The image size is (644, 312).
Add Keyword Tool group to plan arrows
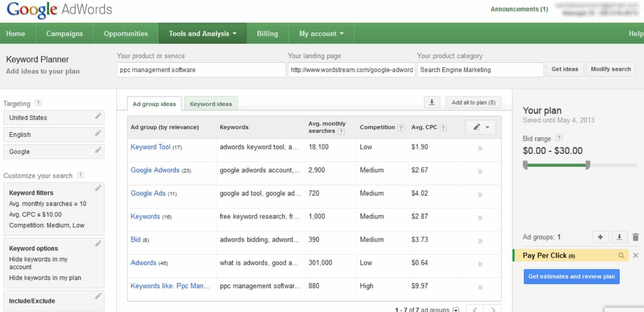tap(480, 149)
